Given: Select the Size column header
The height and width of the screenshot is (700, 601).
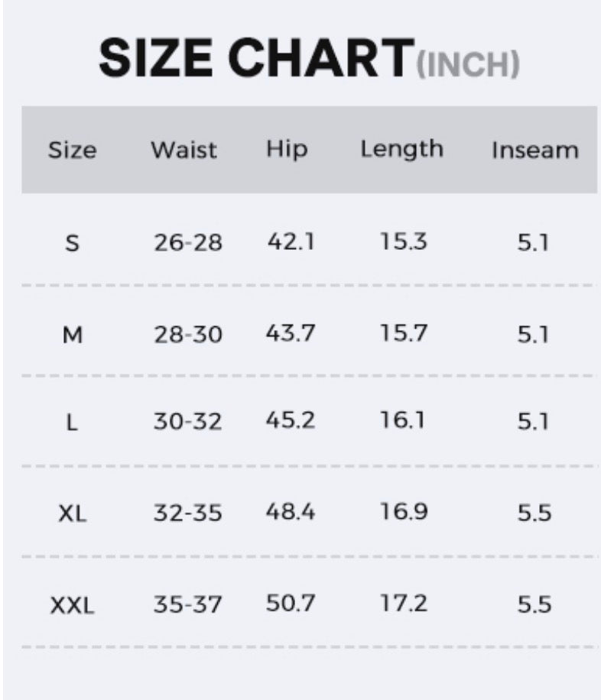Looking at the screenshot, I should click(x=73, y=150).
